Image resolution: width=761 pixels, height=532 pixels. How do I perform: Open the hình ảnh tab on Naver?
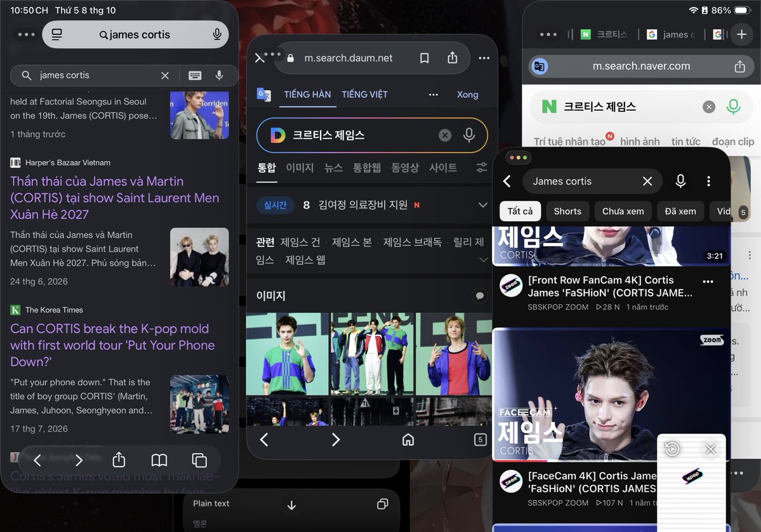pos(640,141)
